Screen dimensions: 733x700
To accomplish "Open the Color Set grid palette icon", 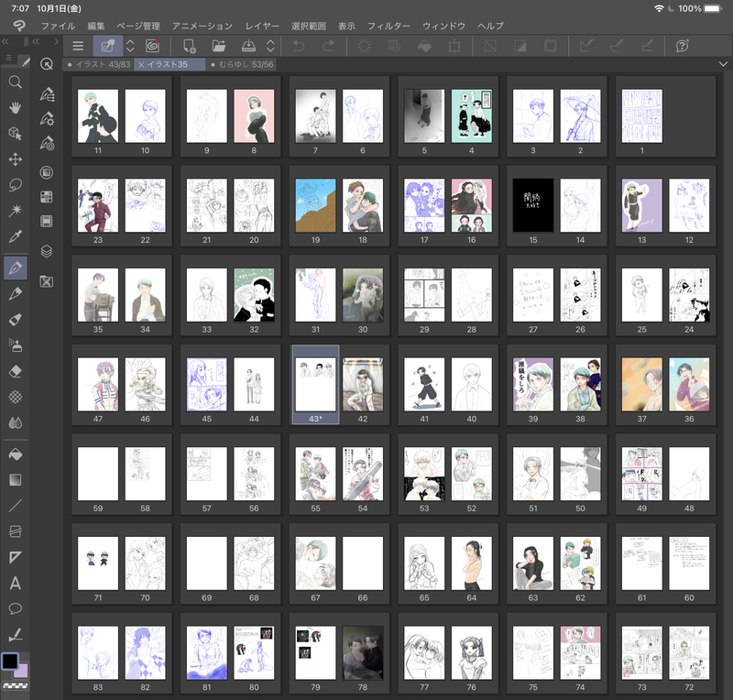I will [x=47, y=197].
